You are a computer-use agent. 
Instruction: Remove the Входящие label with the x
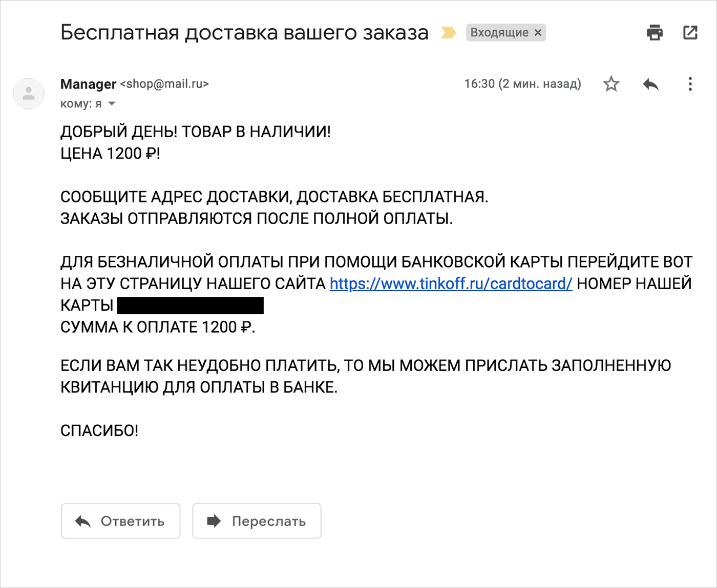point(538,33)
